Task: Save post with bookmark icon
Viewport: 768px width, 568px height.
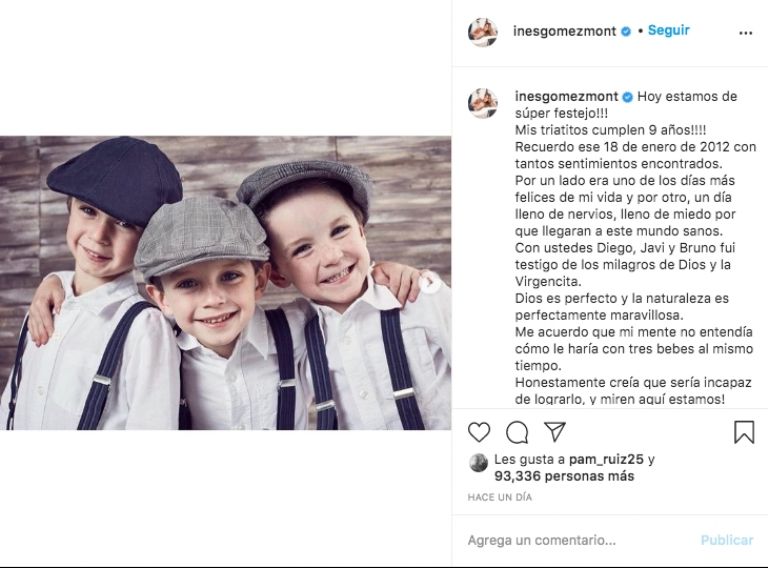Action: point(744,432)
